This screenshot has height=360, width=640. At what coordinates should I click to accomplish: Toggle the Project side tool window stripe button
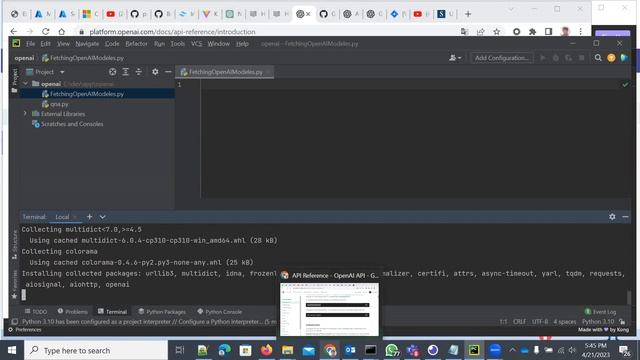[15, 80]
